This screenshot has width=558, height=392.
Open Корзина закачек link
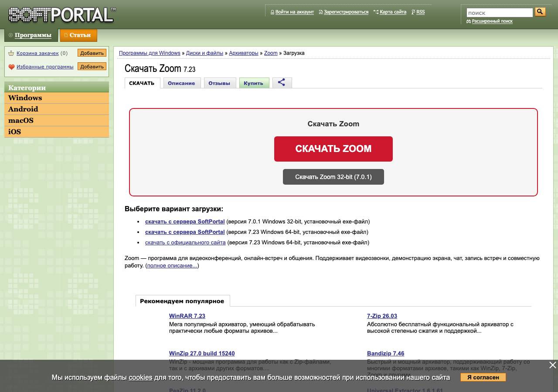point(37,53)
